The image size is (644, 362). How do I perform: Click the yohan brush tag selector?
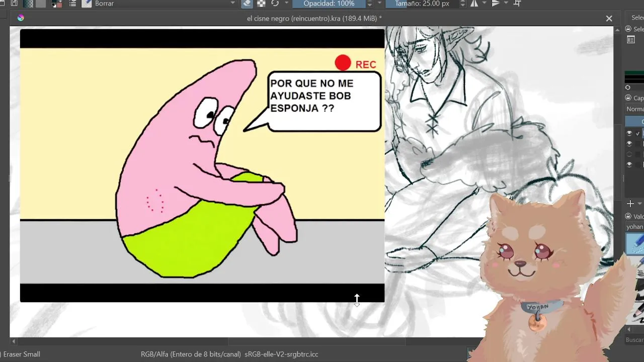(x=634, y=227)
